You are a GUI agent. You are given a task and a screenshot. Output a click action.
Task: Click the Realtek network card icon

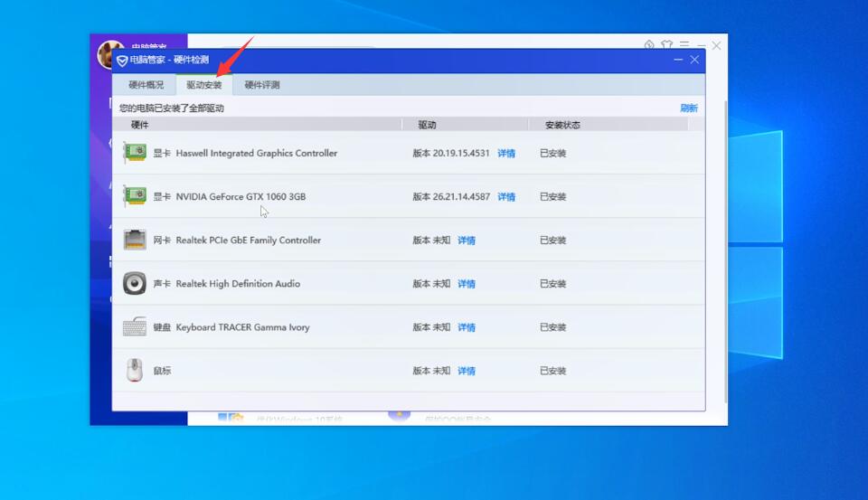135,240
